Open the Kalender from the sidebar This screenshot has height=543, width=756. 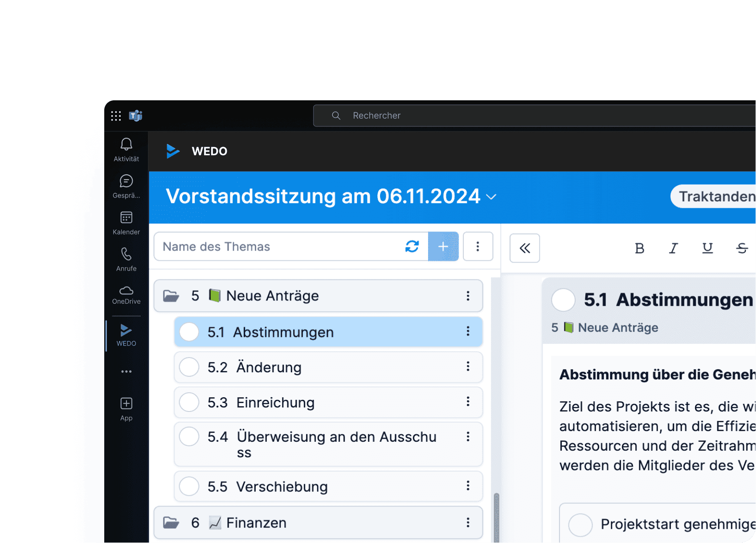(126, 218)
